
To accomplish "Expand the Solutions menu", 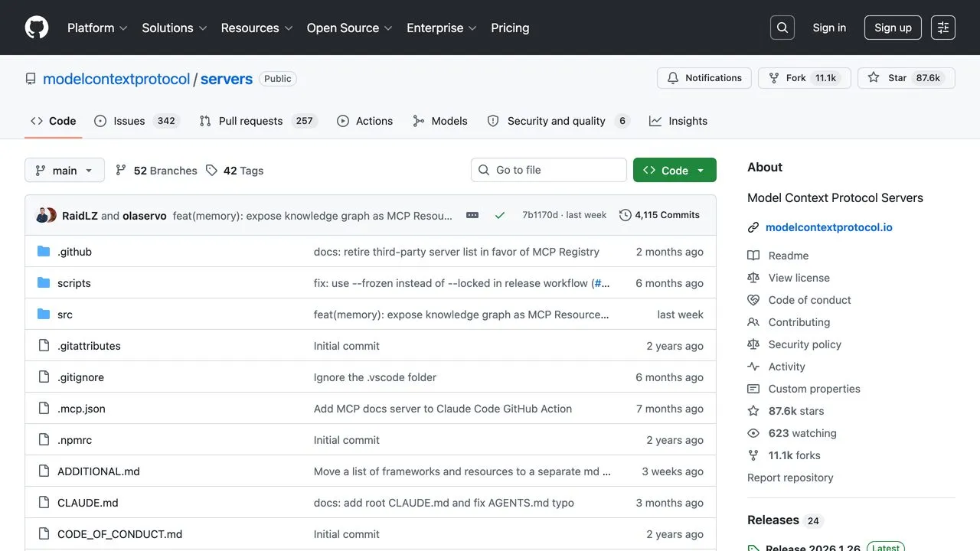I will [175, 28].
